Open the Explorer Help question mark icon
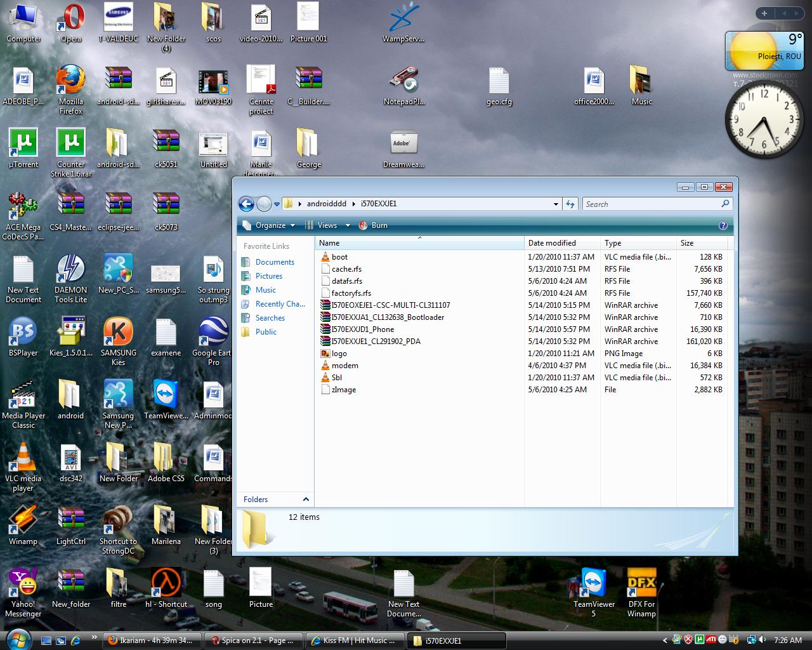 click(x=723, y=225)
